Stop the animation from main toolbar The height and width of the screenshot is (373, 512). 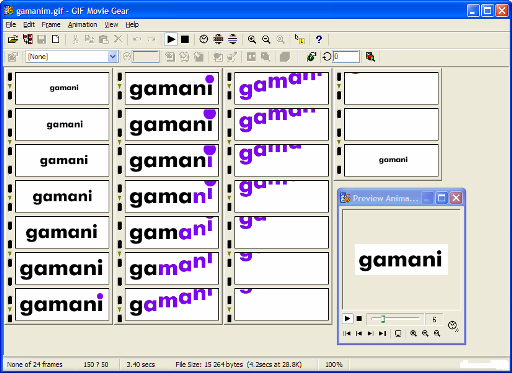185,39
